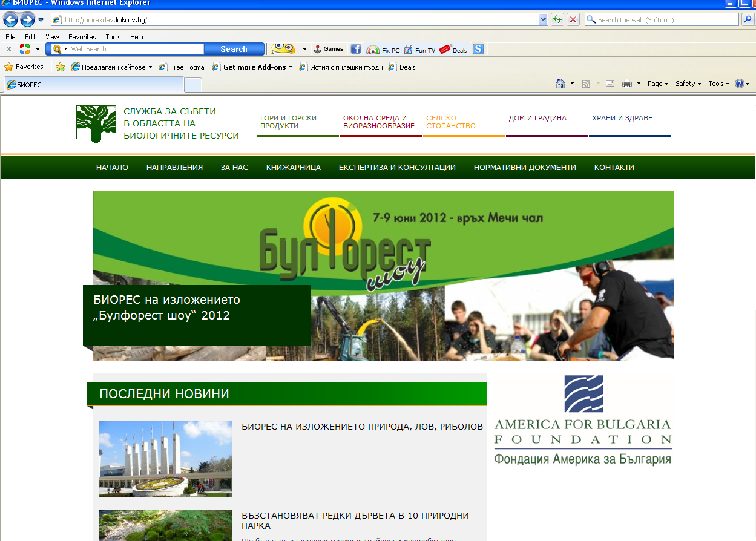The image size is (756, 541).
Task: Open КНИЖАРНИЦА in the green nav bar
Action: (294, 168)
